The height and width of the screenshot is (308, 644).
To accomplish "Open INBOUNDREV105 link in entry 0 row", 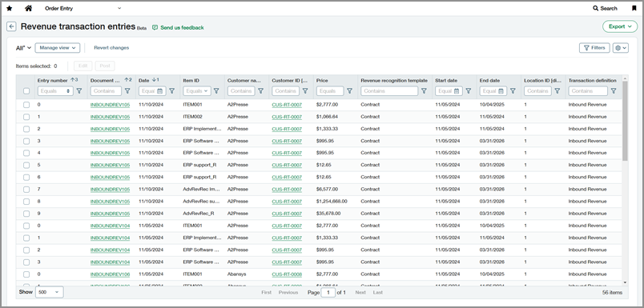I will pos(110,105).
